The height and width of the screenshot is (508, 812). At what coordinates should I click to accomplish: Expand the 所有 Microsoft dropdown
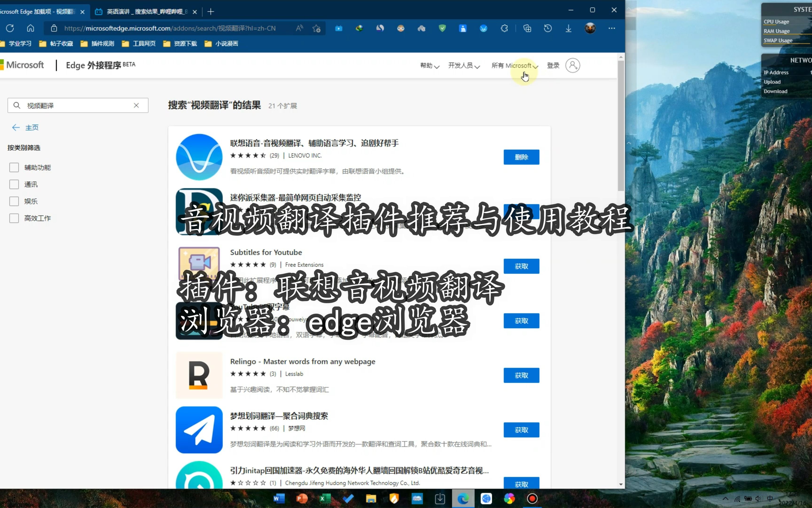click(x=515, y=66)
